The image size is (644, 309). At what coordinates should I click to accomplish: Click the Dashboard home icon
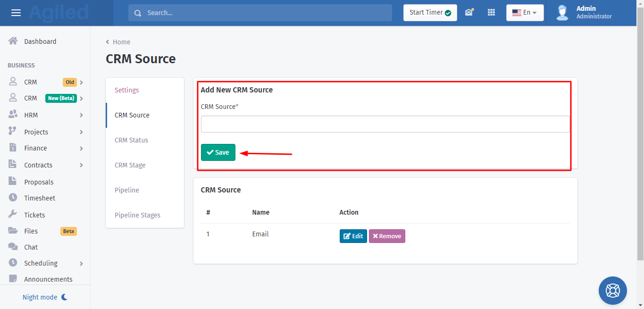point(13,41)
